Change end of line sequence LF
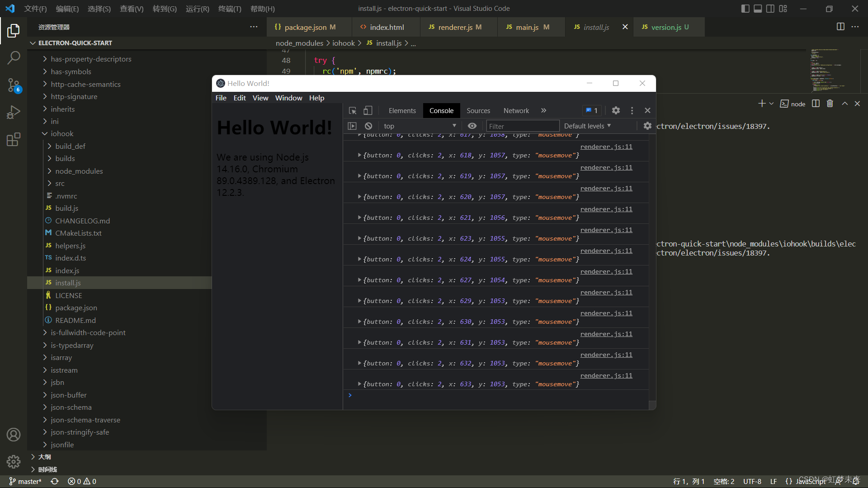Viewport: 868px width, 488px height. coord(774,481)
